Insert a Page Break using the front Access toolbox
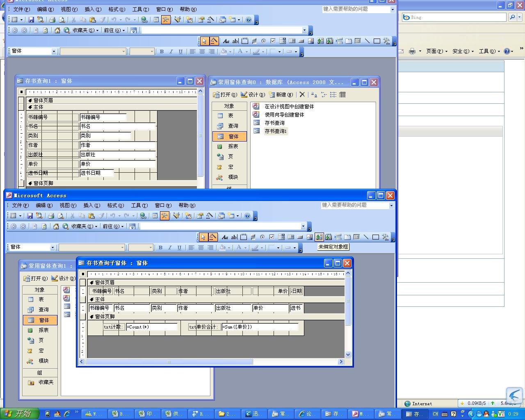The height and width of the screenshot is (420, 525). (338, 237)
